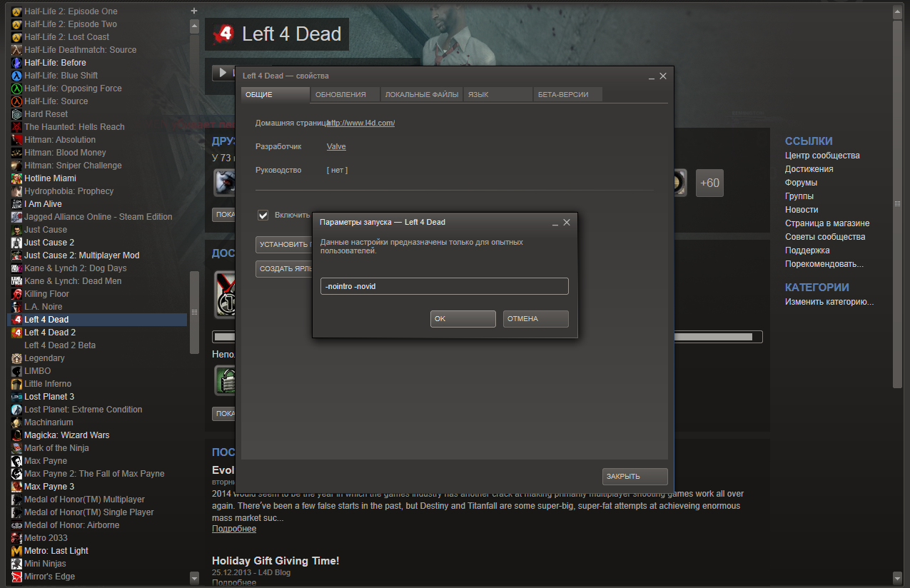This screenshot has width=910, height=588.
Task: Click the Machinarium game icon
Action: tap(17, 422)
